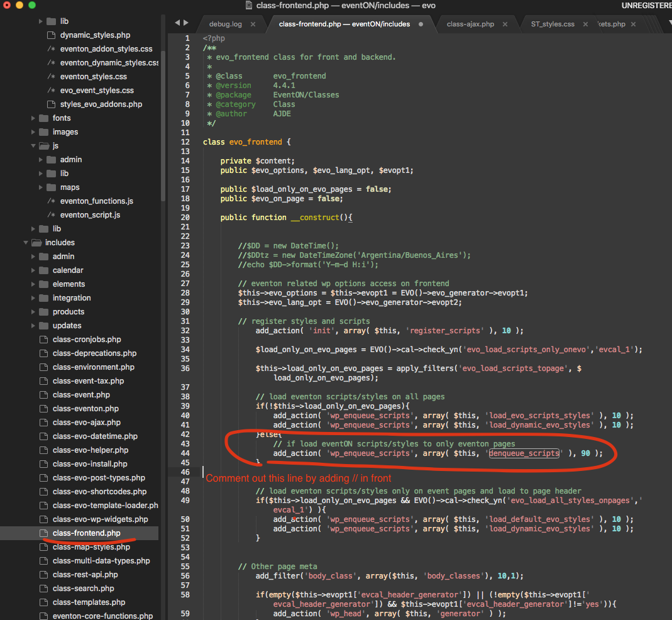Collapse the js folder in sidebar
Viewport: 672px width, 620px height.
tap(33, 146)
